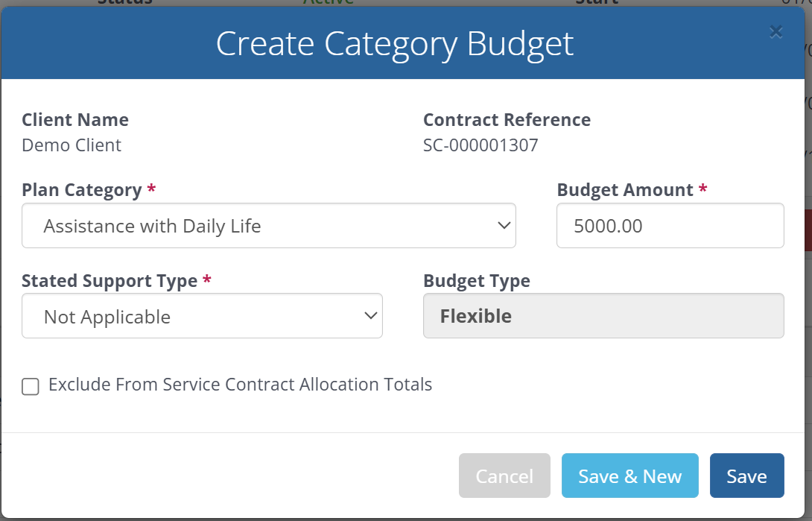
Task: Click the Plan Category field label
Action: pos(82,190)
